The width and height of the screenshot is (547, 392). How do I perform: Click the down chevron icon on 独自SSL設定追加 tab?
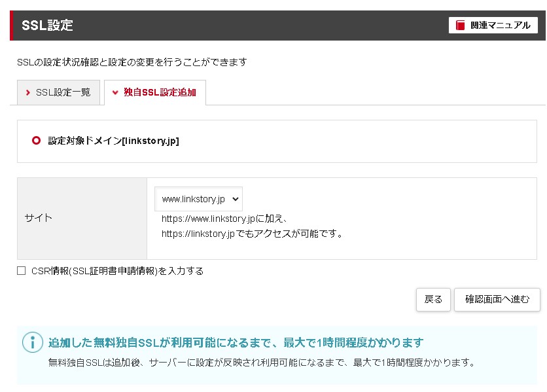tap(115, 93)
